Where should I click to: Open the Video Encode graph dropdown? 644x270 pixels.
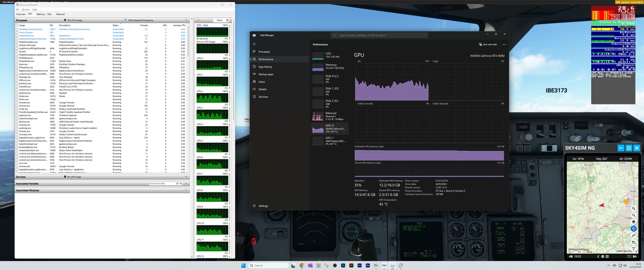point(365,103)
